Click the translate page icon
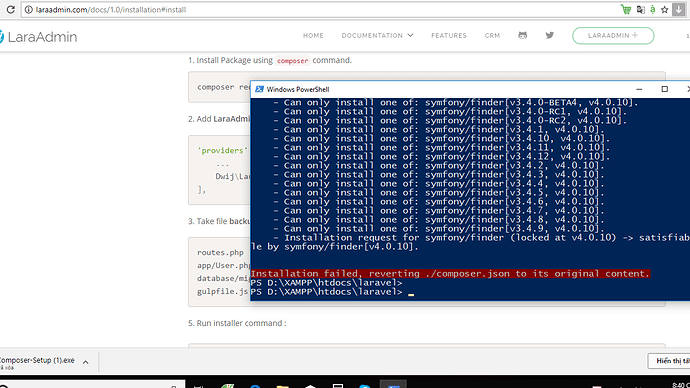Viewport: 690px width, 388px height. 641,9
